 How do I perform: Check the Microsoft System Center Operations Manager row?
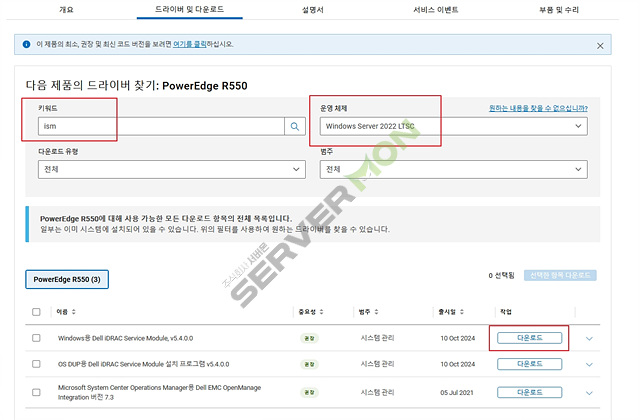tap(36, 392)
